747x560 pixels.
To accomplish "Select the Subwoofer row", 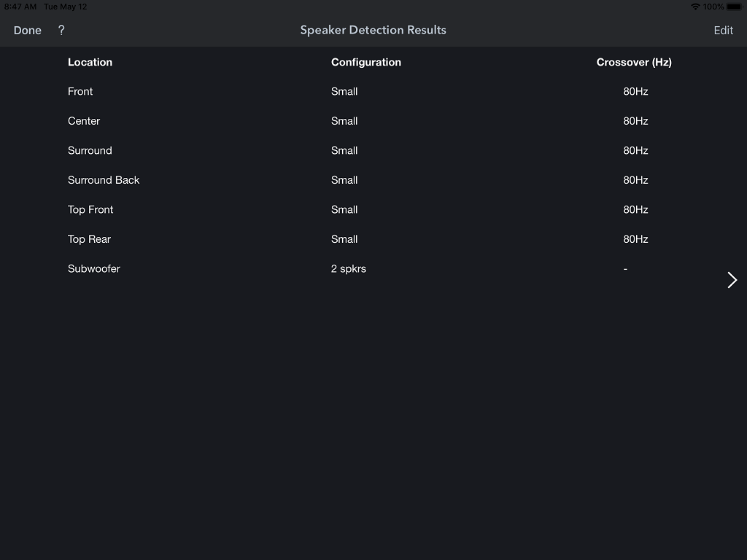I will click(x=373, y=268).
